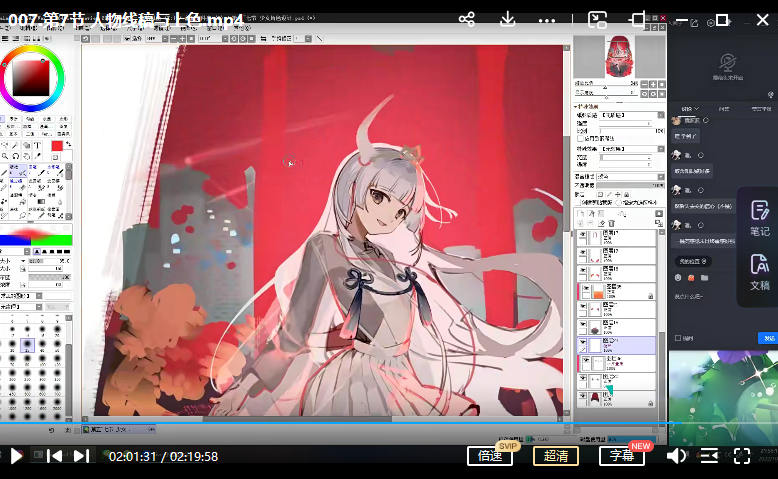
Task: Open the 笔记 notes panel
Action: click(x=759, y=217)
